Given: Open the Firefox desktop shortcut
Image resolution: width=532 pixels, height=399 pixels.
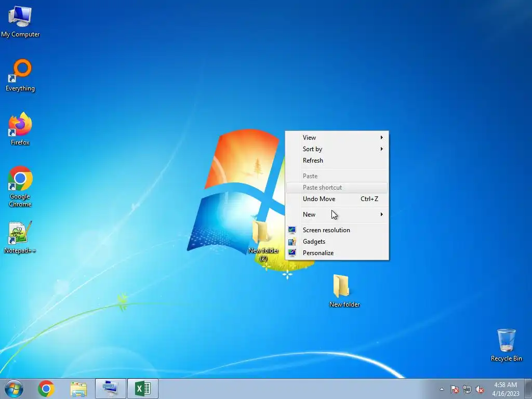Looking at the screenshot, I should [20, 129].
